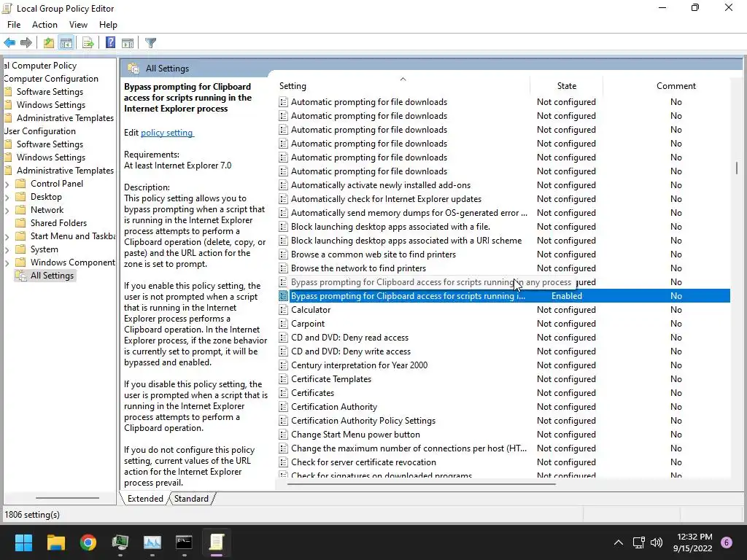Click the Calculator policy setting icon
This screenshot has height=560, width=747.
[x=284, y=310]
